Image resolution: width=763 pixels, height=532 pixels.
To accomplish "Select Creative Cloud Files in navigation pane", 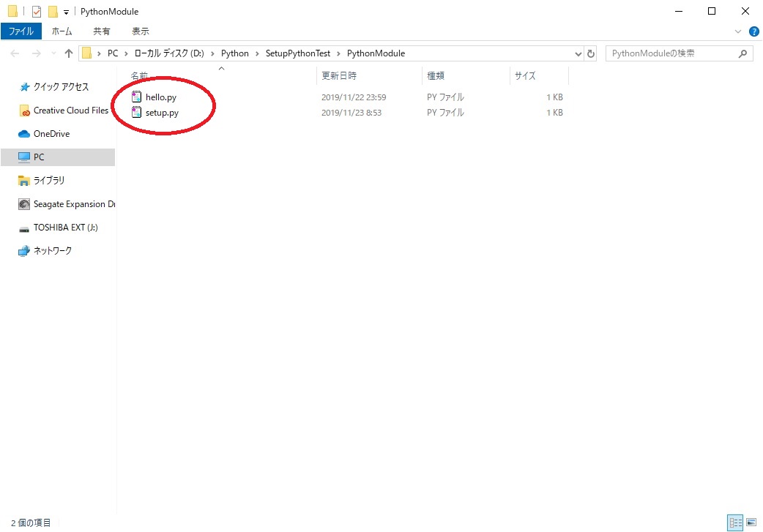I will [71, 110].
